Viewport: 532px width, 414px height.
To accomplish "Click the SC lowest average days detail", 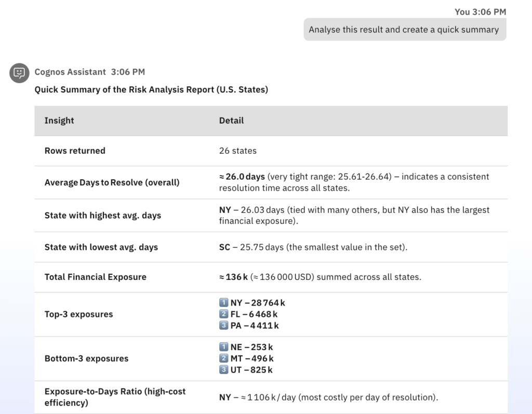I will click(313, 247).
